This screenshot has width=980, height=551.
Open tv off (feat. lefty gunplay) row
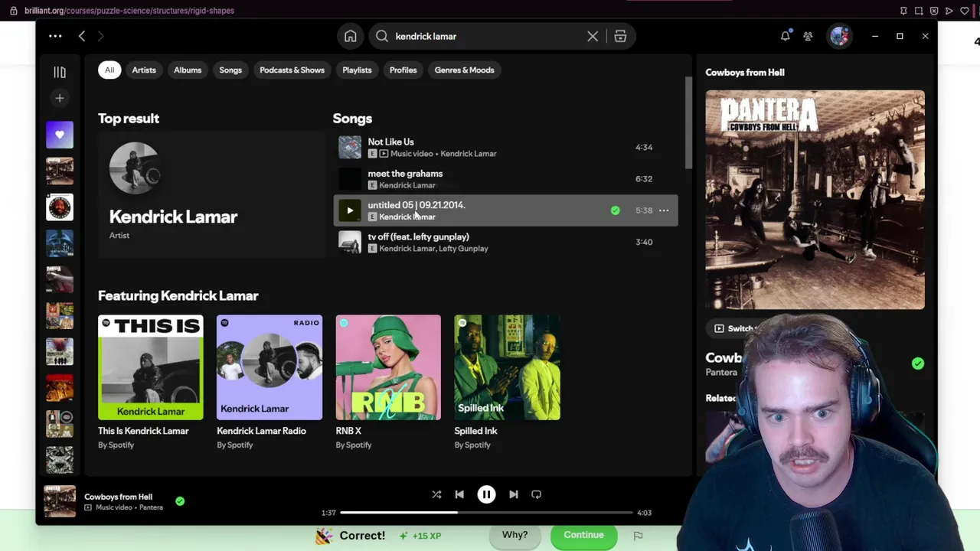point(505,242)
